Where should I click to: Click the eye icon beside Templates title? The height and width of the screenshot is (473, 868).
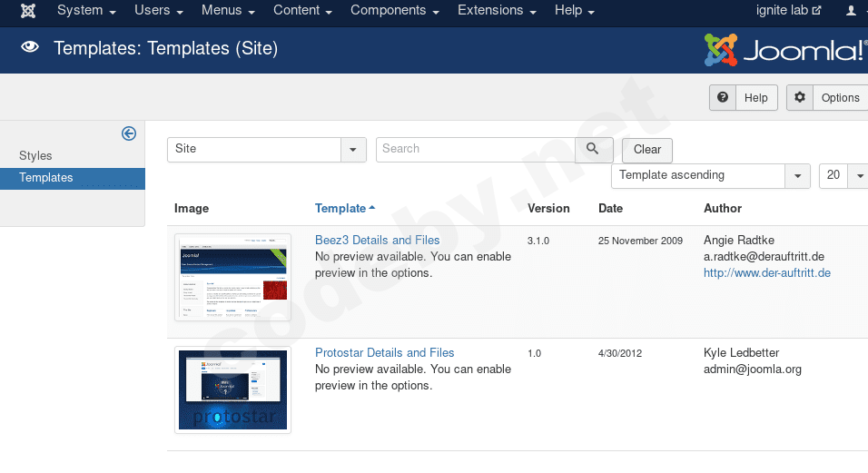tap(30, 47)
